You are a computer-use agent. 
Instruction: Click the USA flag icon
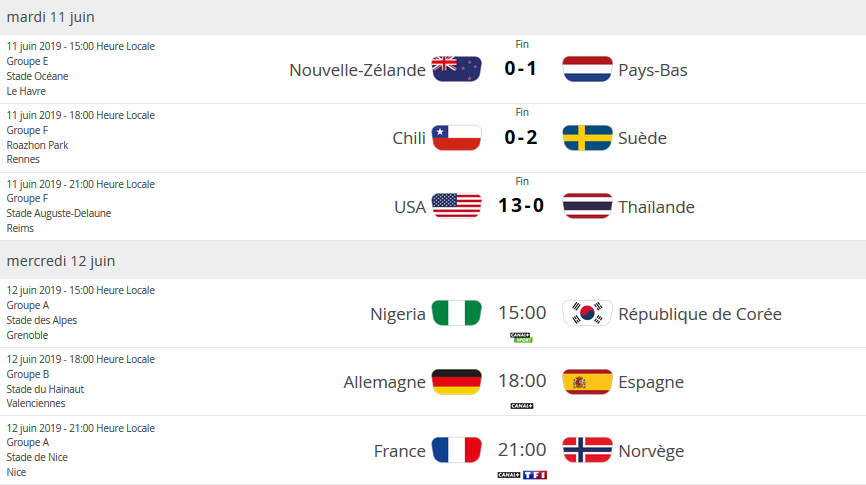pos(456,207)
